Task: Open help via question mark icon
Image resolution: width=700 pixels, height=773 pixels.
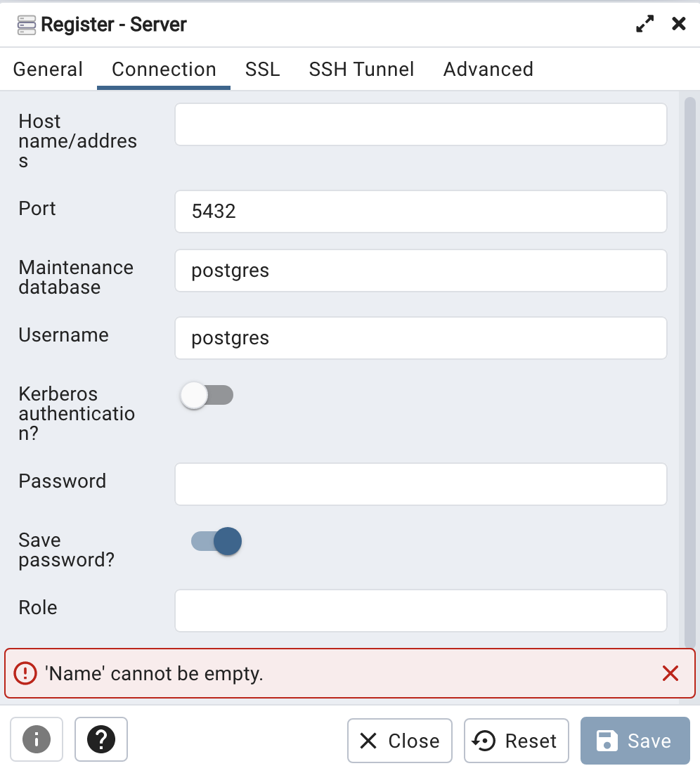Action: tap(101, 739)
